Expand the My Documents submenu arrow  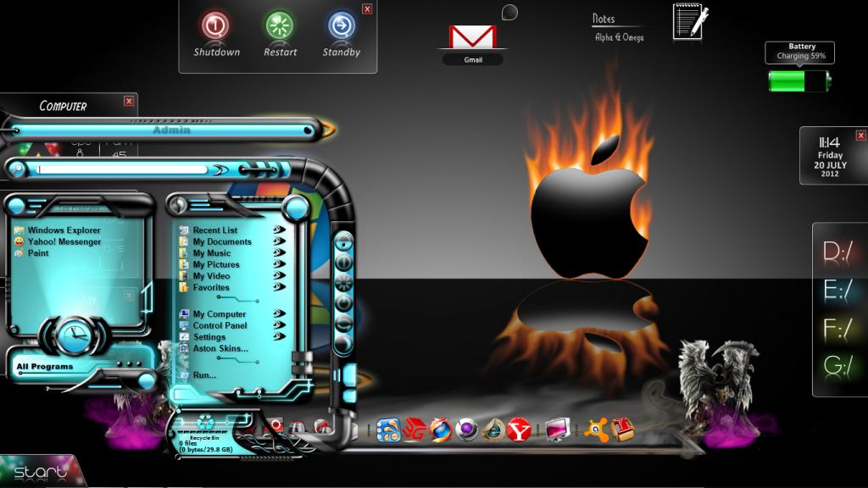pos(279,241)
